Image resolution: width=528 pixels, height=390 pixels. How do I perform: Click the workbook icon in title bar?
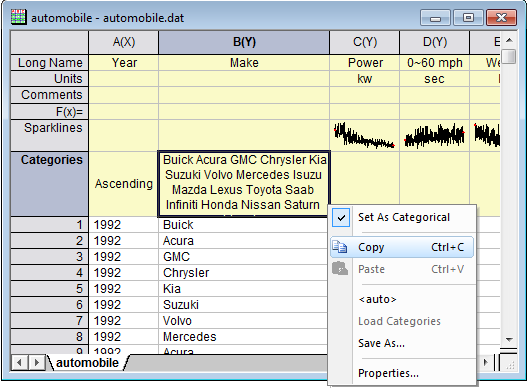(x=18, y=17)
